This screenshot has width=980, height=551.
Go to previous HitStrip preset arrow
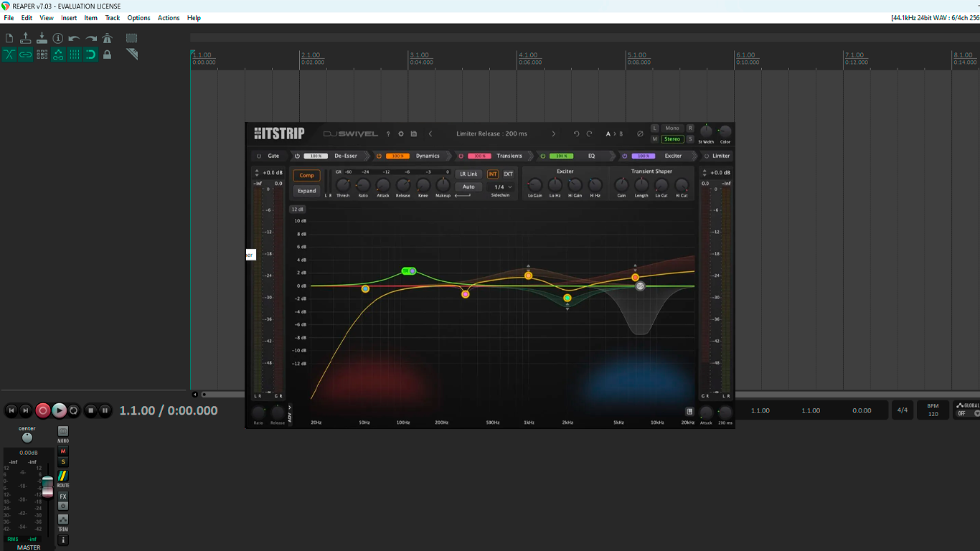(430, 134)
